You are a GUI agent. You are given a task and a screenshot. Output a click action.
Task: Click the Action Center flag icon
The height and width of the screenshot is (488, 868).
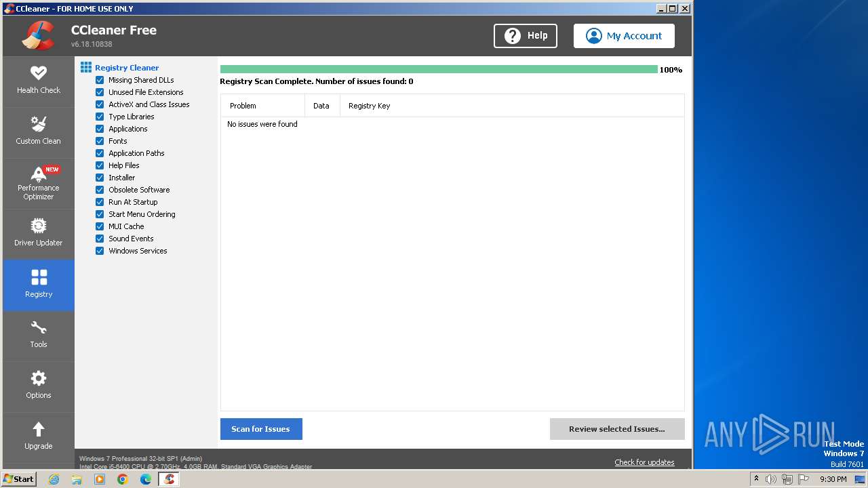point(804,479)
